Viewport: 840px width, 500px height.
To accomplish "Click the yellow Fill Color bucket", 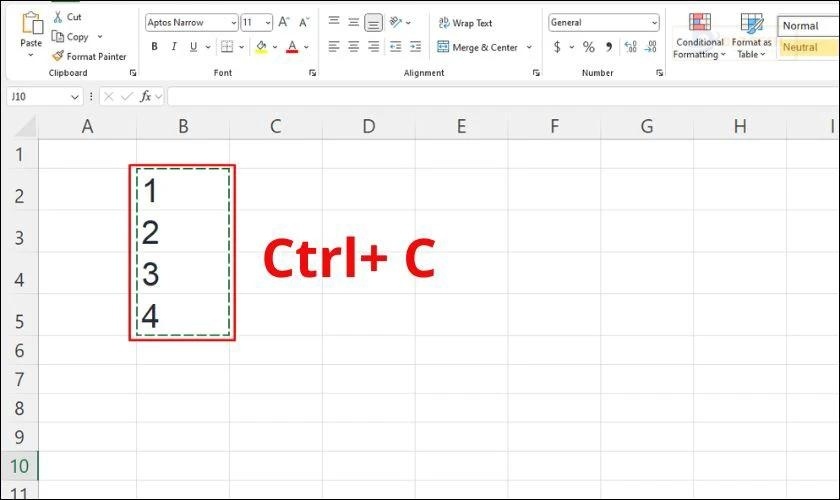I will 261,47.
